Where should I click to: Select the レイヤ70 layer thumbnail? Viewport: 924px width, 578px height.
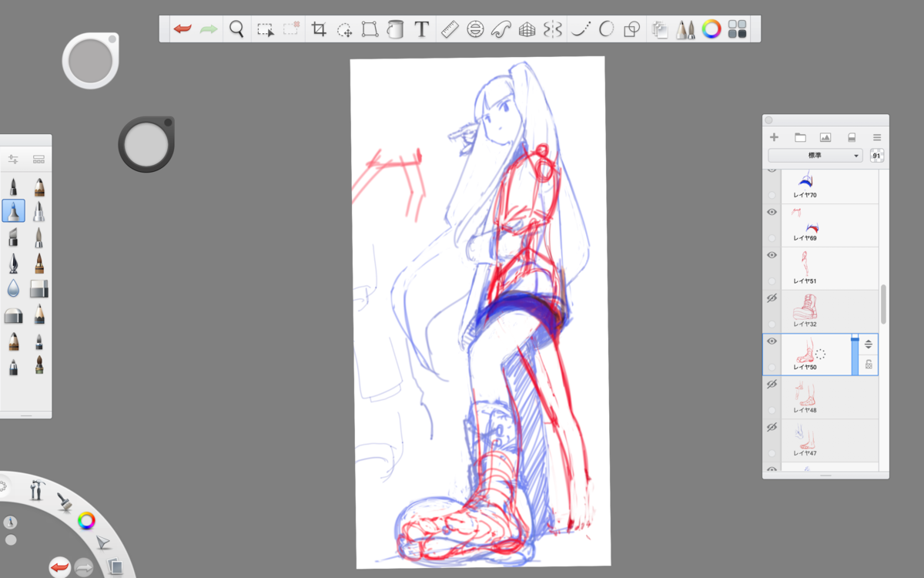[x=806, y=181]
